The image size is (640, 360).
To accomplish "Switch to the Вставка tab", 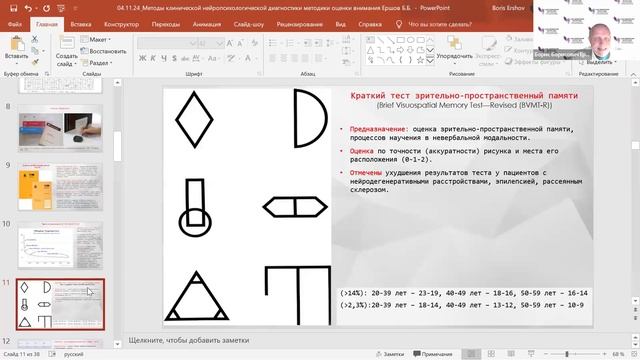I will [81, 24].
